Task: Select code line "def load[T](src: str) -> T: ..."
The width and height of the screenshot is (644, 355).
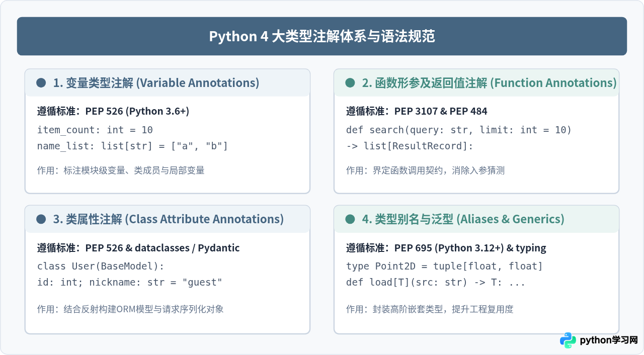Action: pyautogui.click(x=436, y=283)
